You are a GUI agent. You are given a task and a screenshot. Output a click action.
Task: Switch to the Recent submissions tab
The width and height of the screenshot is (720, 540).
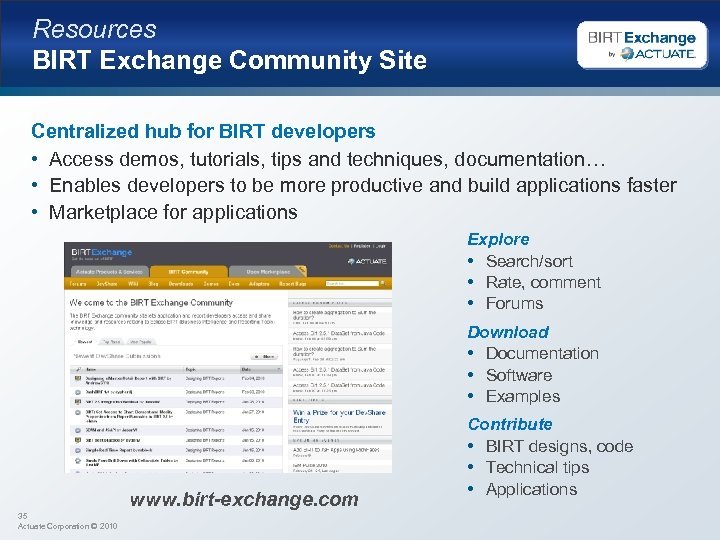click(85, 342)
